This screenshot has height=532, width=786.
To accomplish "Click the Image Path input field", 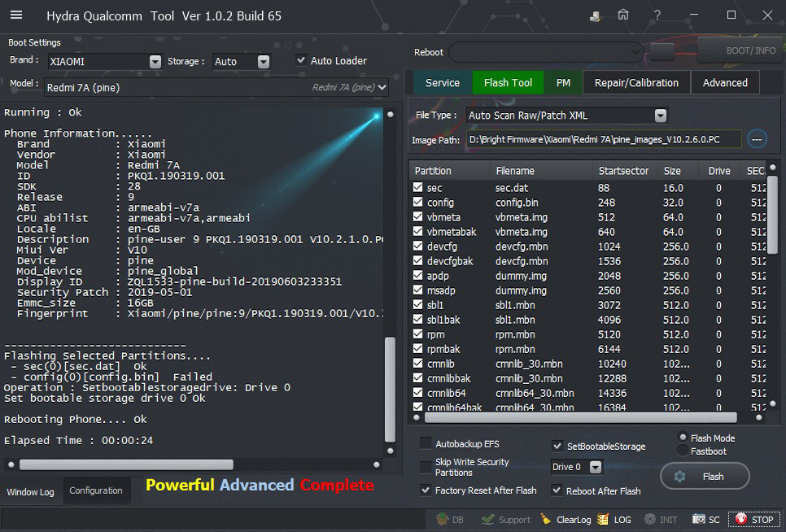I will point(604,139).
